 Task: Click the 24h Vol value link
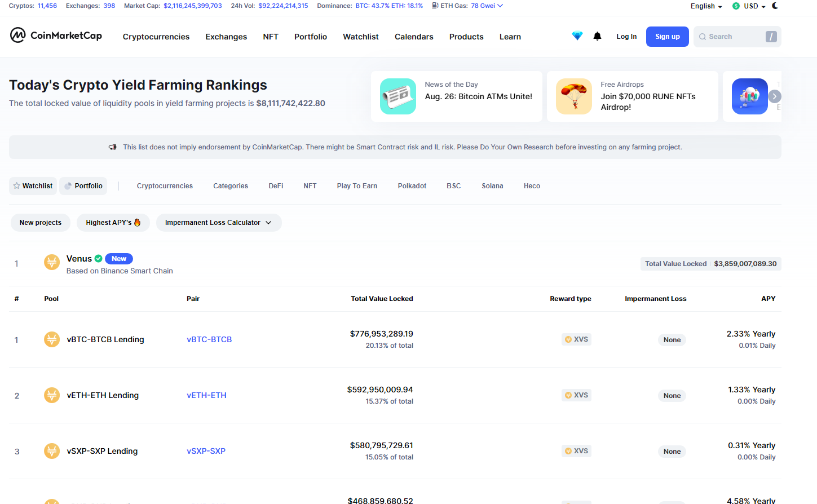(x=283, y=6)
